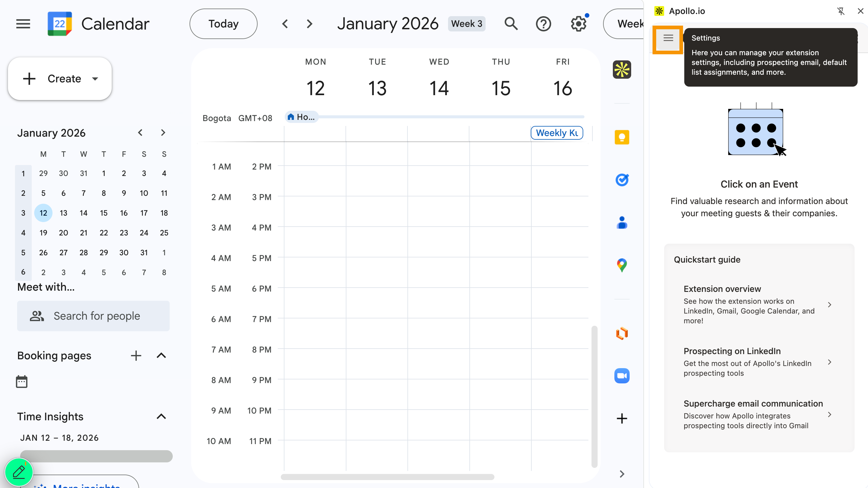Click the horizontal scrollbar below calendar grid
This screenshot has height=488, width=868.
coord(387,477)
